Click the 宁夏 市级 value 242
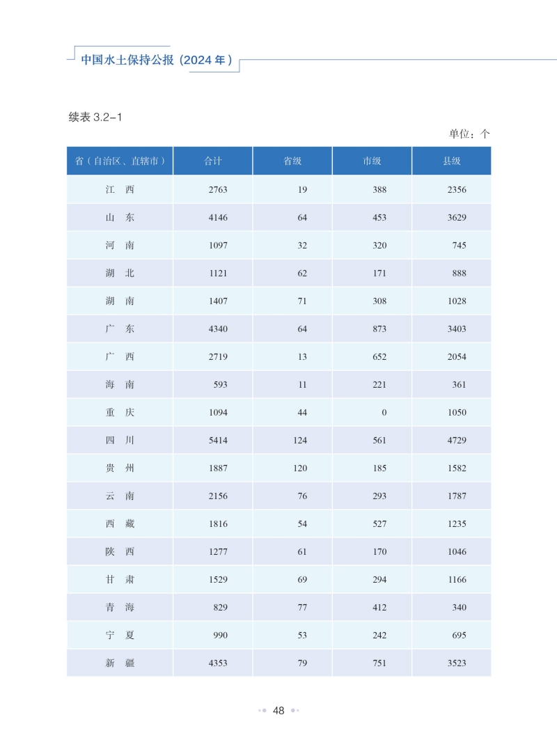This screenshot has width=557, height=756. 379,636
